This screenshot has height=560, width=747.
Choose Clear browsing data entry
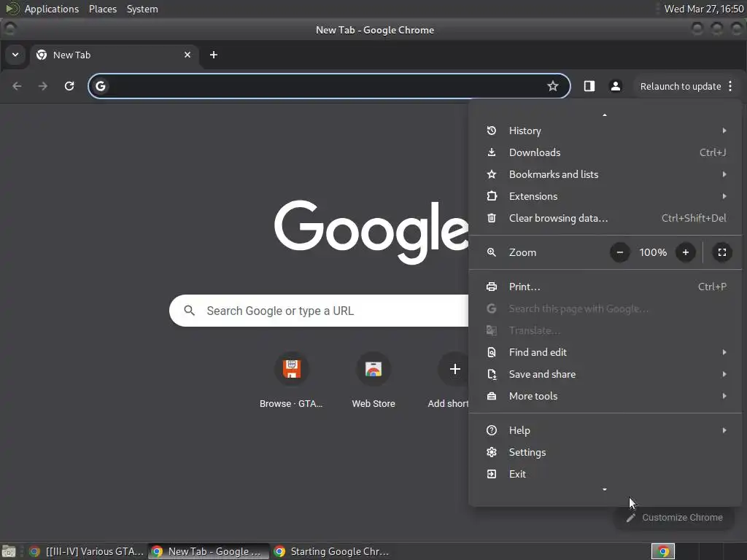point(605,218)
